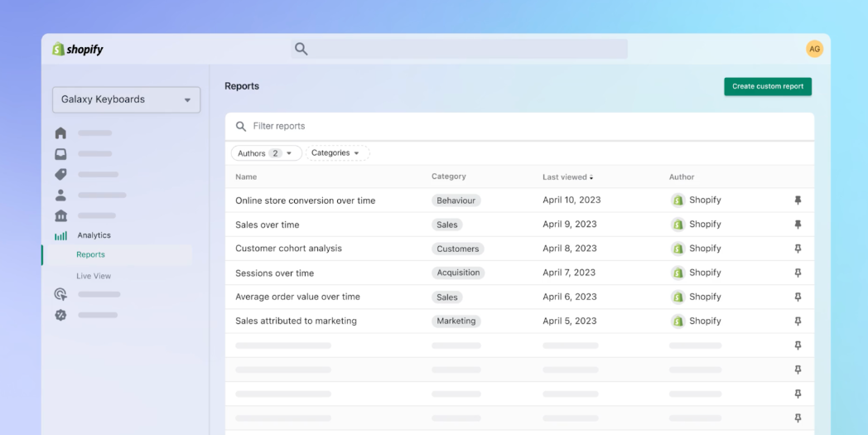This screenshot has height=435, width=868.
Task: Click the Customers category tag
Action: click(x=458, y=249)
